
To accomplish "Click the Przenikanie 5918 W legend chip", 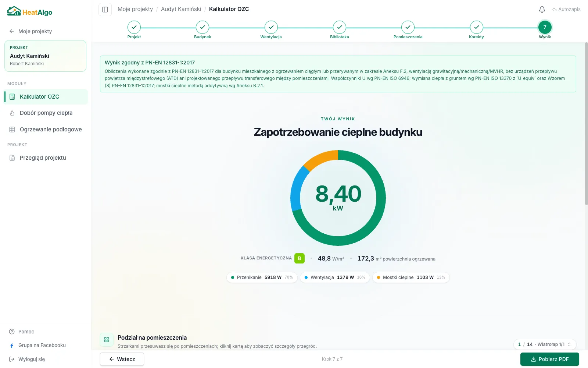I will [x=262, y=277].
